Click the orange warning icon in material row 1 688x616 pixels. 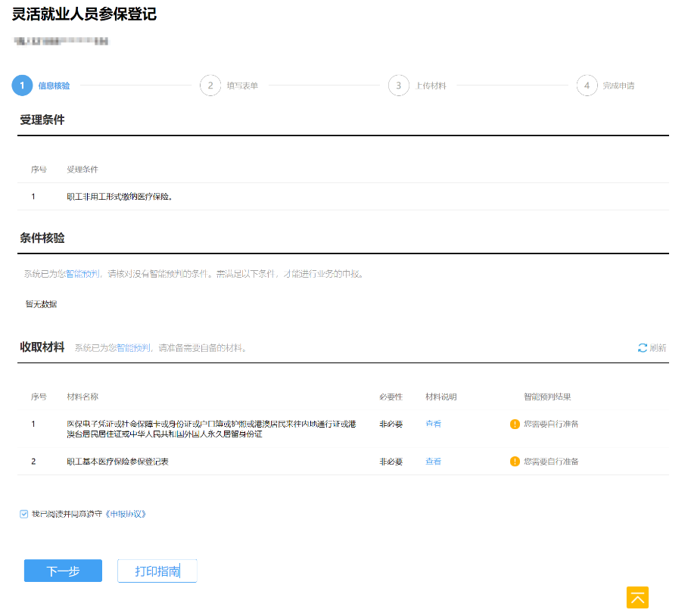515,424
